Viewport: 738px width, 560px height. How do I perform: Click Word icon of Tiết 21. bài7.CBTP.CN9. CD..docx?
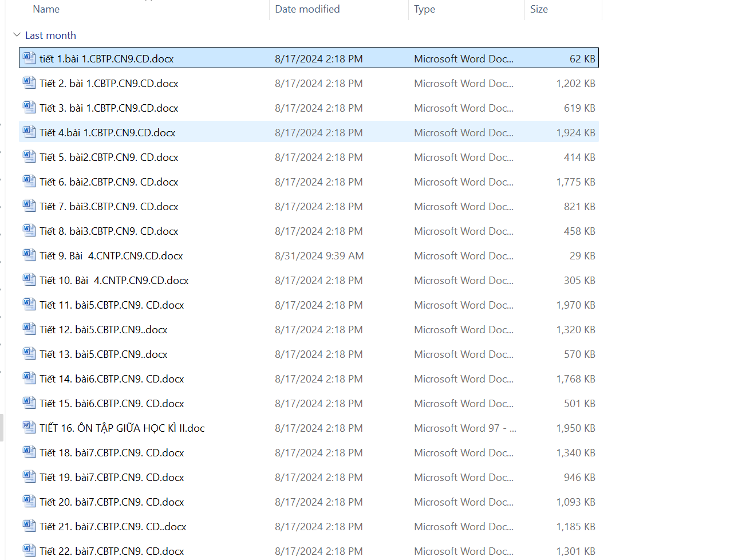29,526
